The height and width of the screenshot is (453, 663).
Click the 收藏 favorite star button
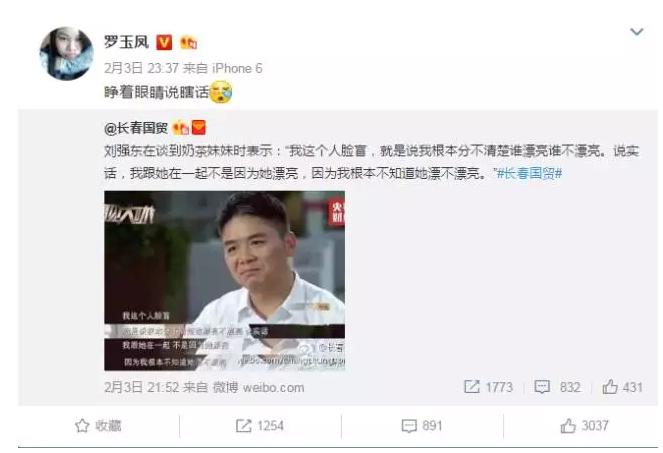click(98, 426)
